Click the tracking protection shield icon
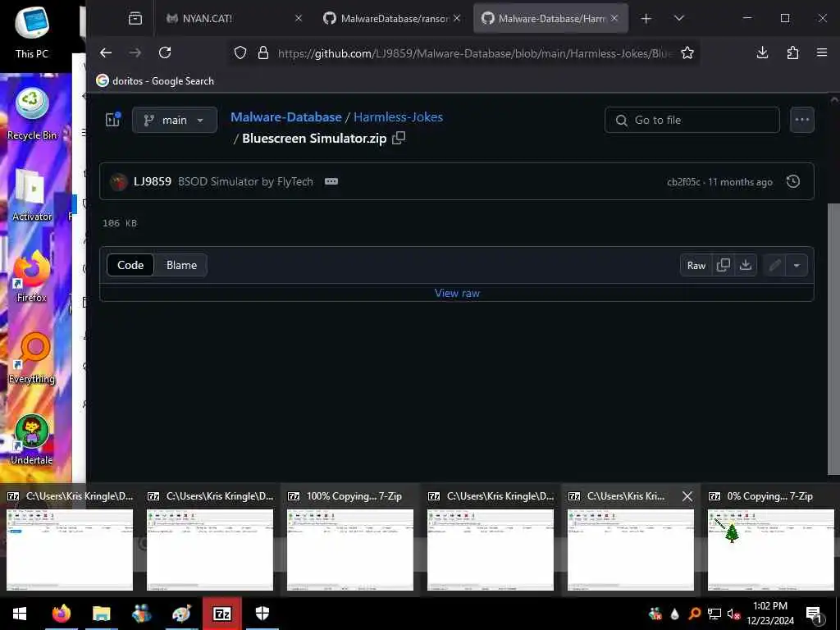Screen dimensions: 840x630 240,52
